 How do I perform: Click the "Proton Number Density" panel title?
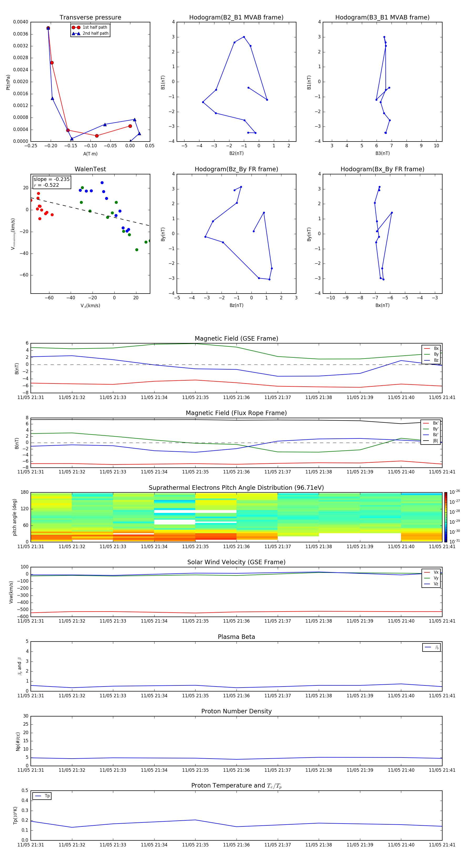click(236, 711)
